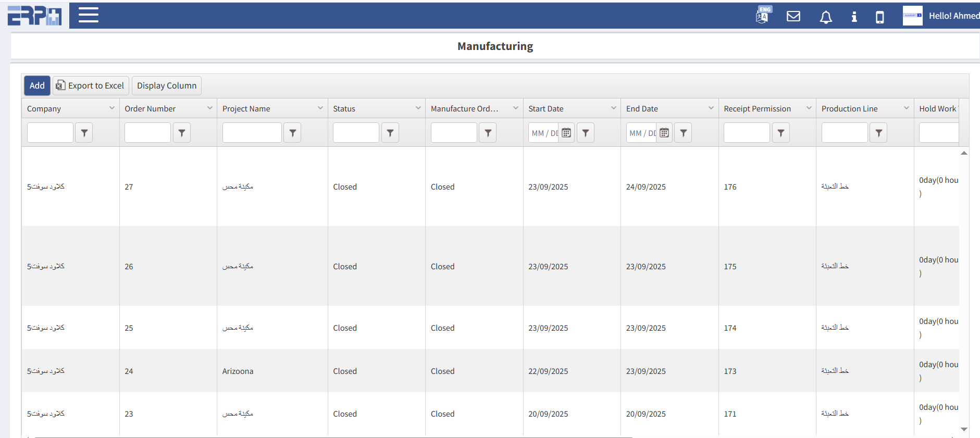Click the Export to Excel button

pos(91,85)
